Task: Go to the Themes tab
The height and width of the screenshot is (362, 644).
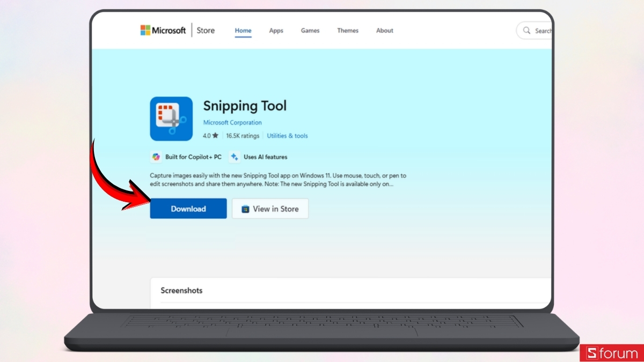Action: coord(348,31)
